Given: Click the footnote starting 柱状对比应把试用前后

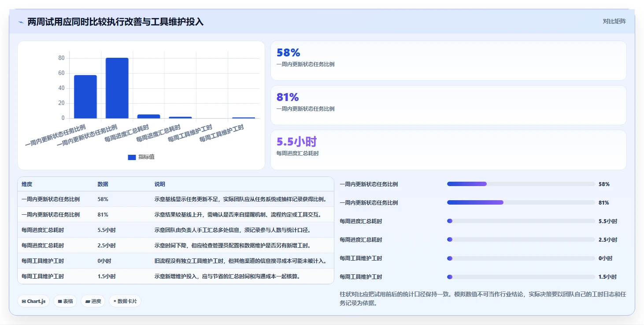Looking at the screenshot, I should [x=483, y=299].
